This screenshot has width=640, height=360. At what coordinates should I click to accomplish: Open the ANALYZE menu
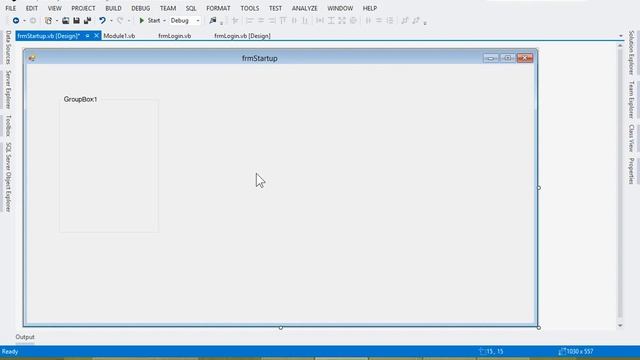tap(304, 8)
